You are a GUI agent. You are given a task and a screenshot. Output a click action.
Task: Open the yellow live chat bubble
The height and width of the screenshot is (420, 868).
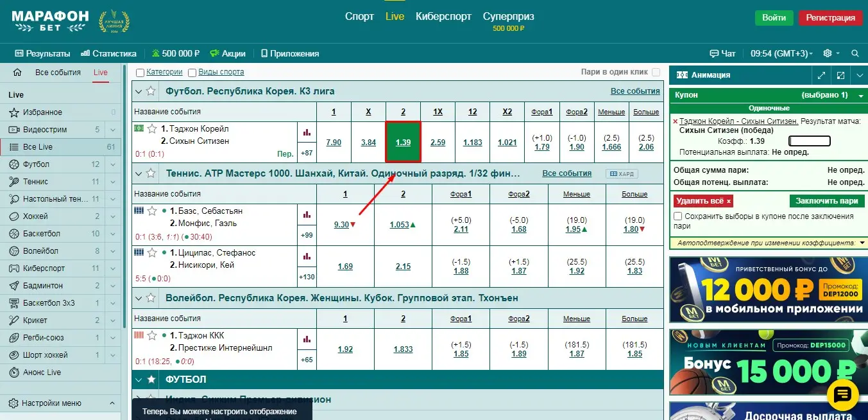pos(842,394)
